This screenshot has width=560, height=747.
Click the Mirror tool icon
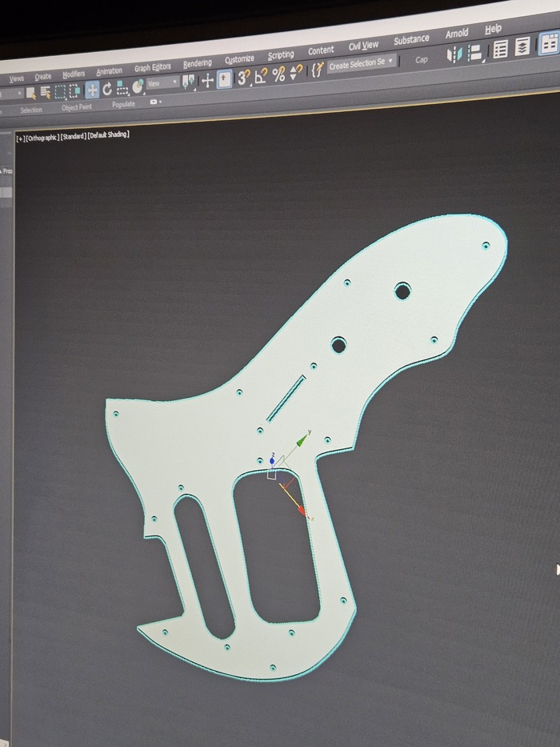(x=454, y=55)
